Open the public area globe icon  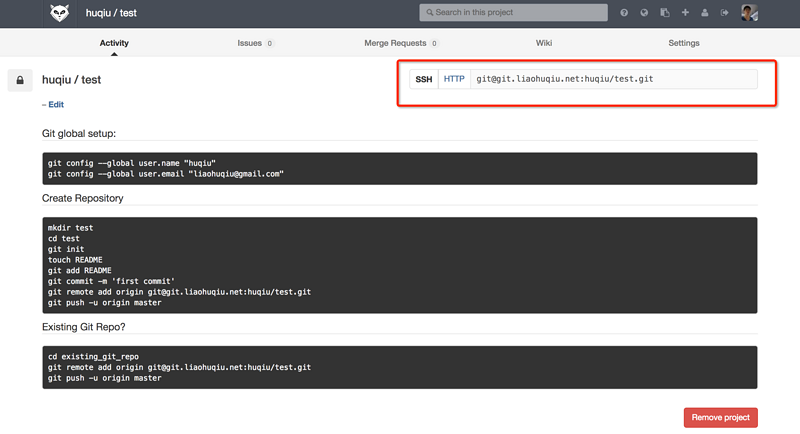pyautogui.click(x=644, y=13)
